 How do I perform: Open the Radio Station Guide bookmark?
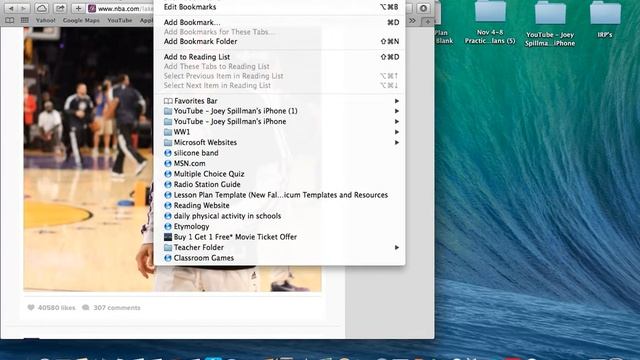click(x=280, y=184)
